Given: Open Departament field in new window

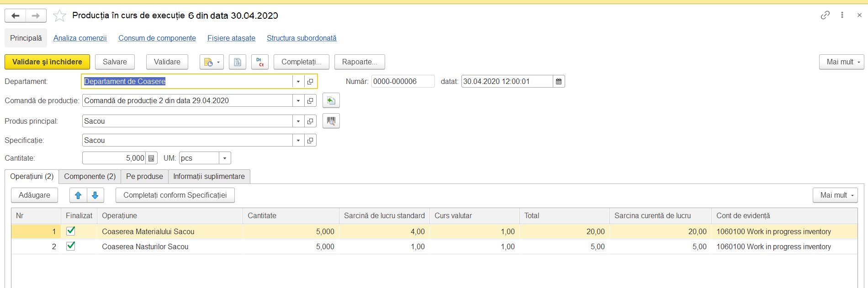Looking at the screenshot, I should pos(310,82).
